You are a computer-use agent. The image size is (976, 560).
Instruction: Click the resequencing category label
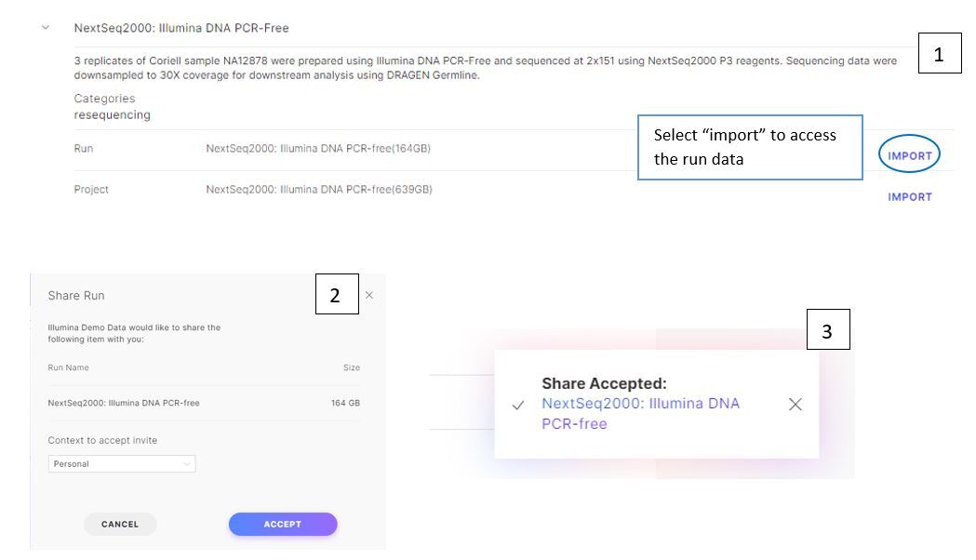(112, 115)
